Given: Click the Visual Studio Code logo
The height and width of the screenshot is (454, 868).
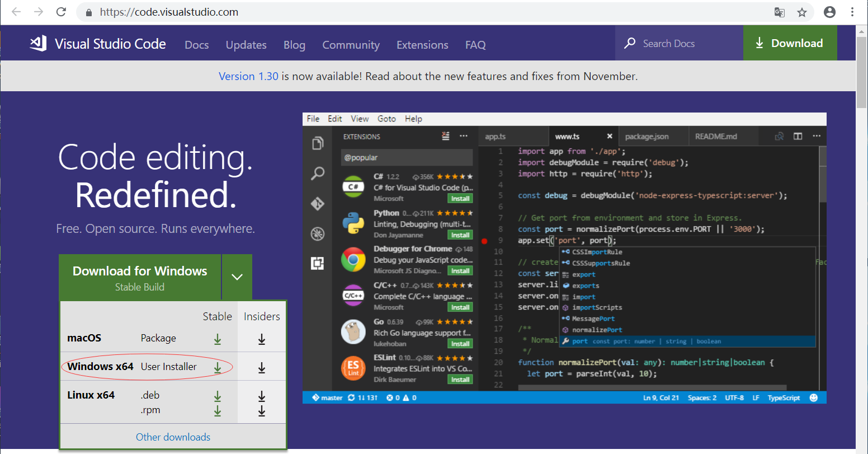Looking at the screenshot, I should 38,43.
